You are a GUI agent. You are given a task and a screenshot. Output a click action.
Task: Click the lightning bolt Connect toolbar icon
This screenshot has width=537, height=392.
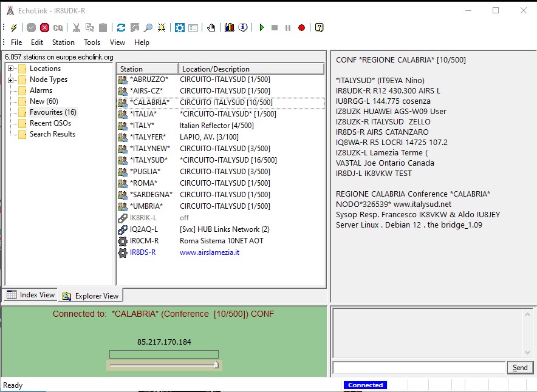(14, 28)
